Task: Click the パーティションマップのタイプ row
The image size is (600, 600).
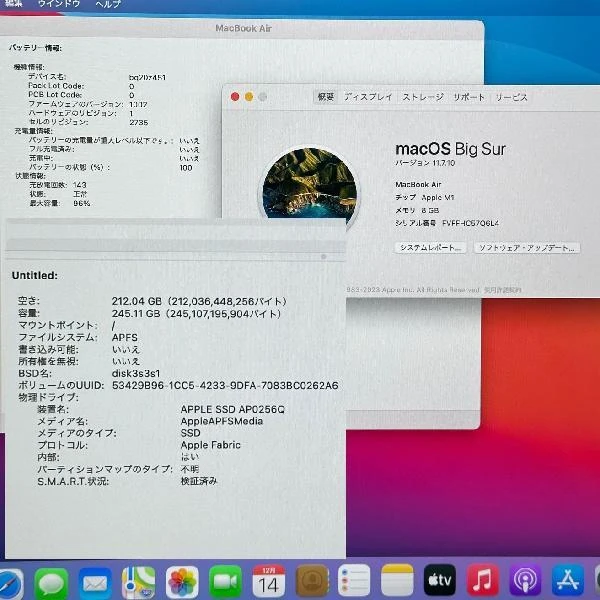Action: (118, 469)
